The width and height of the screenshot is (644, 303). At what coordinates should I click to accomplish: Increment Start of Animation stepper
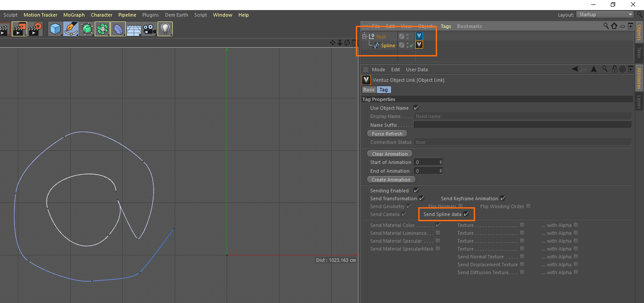click(x=441, y=161)
